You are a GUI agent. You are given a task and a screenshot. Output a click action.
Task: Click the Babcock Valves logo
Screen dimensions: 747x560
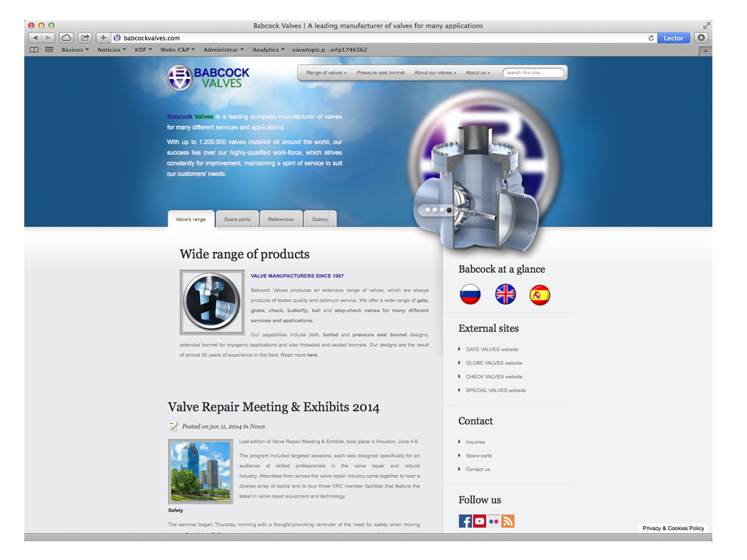click(208, 78)
